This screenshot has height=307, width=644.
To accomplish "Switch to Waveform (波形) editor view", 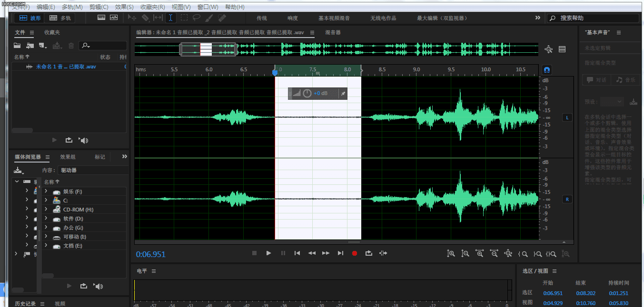I will coord(29,18).
